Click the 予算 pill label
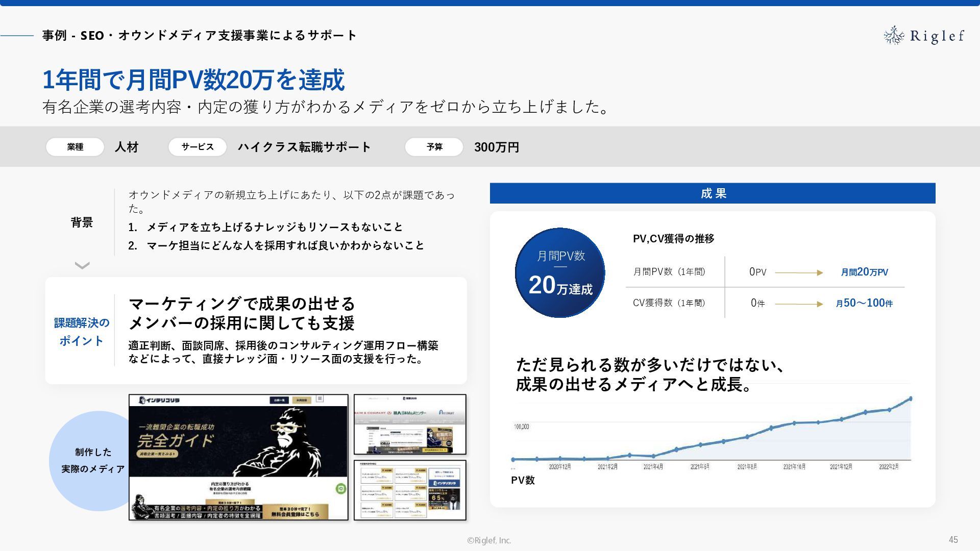 tap(434, 147)
